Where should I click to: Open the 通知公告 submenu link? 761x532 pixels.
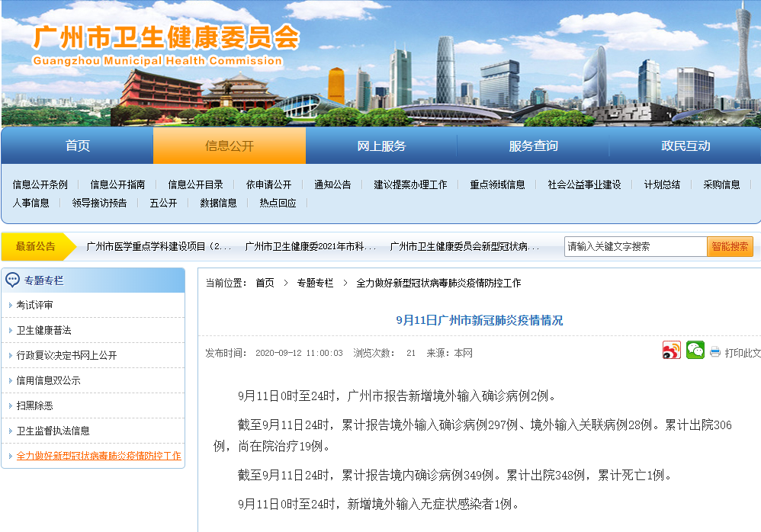tap(332, 184)
